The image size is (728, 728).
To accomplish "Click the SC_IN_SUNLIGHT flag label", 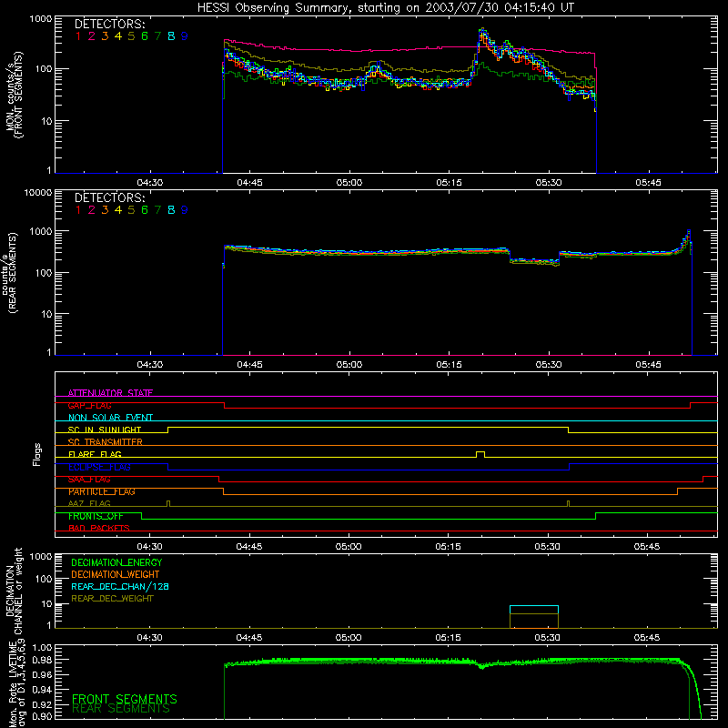I will point(105,430).
